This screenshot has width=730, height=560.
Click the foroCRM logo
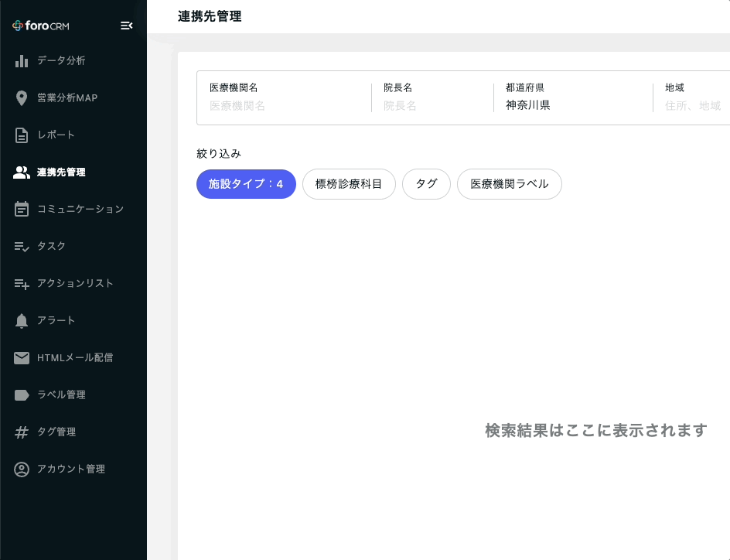tap(40, 26)
